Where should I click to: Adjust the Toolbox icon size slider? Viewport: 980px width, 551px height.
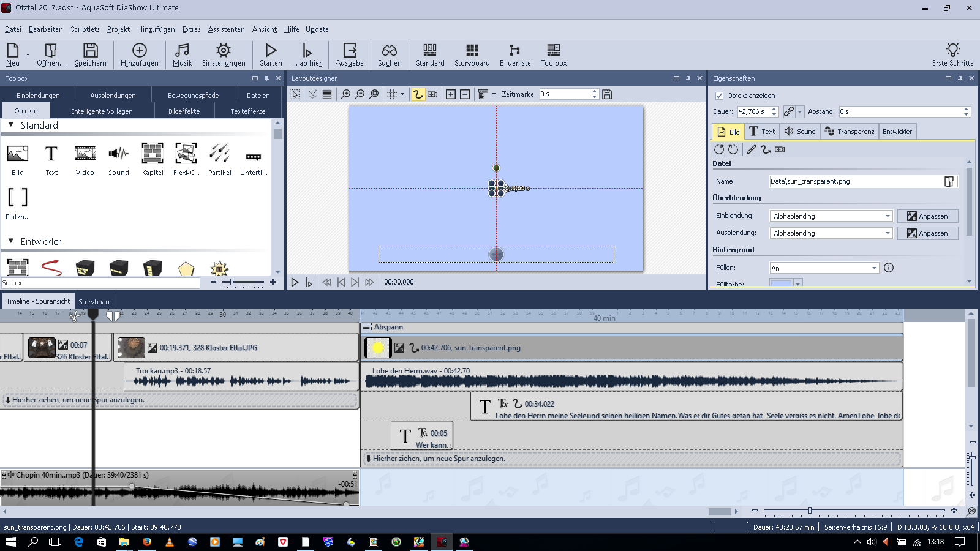point(232,282)
